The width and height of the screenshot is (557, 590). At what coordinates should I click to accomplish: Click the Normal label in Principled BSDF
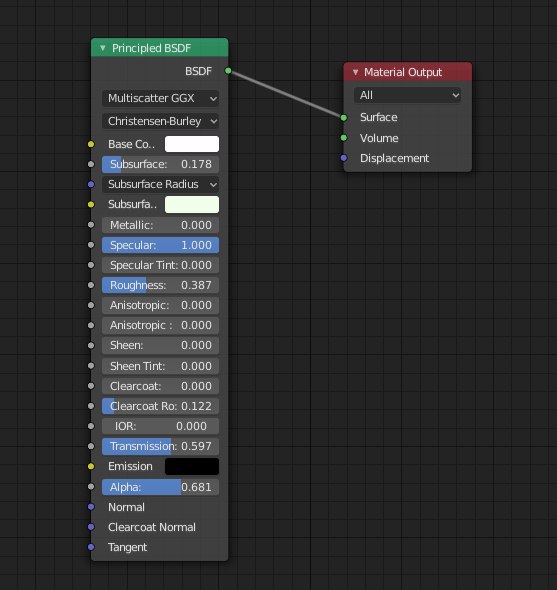[x=126, y=507]
